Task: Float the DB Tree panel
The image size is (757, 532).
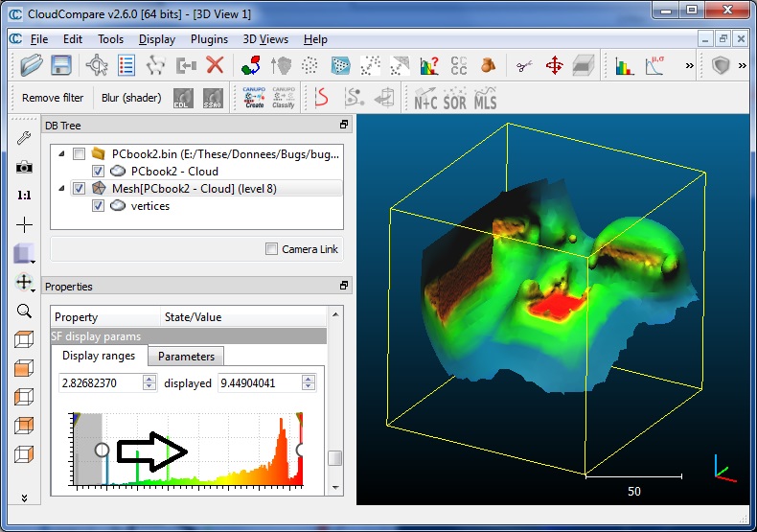Action: click(344, 125)
